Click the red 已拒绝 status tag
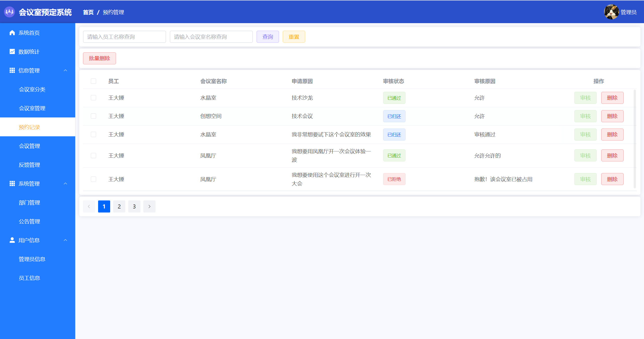Screen dimensions: 644x339 [x=394, y=179]
